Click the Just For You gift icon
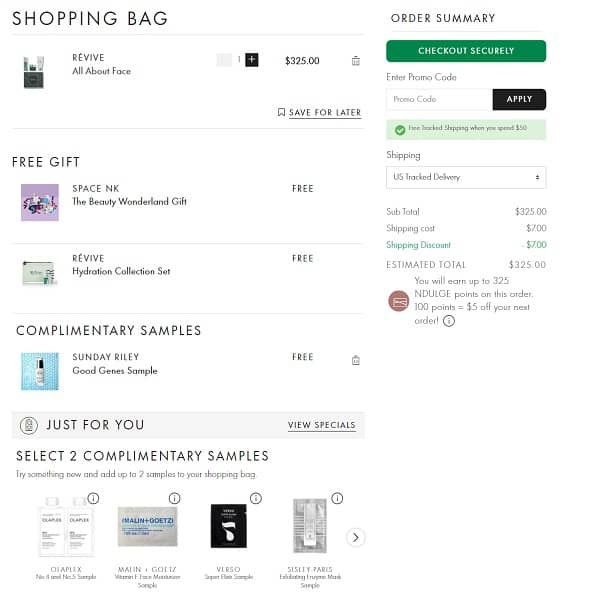This screenshot has height=600, width=600. [x=29, y=425]
